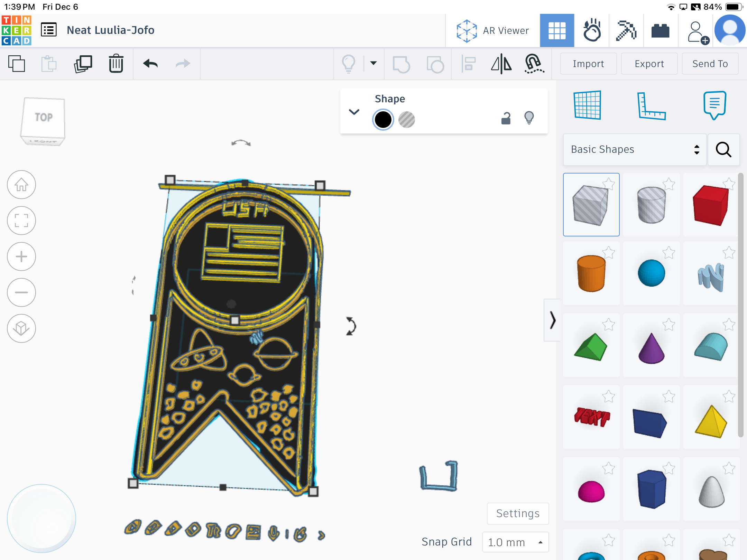Pick the orange Cylinder shape
Image resolution: width=747 pixels, height=560 pixels.
591,273
